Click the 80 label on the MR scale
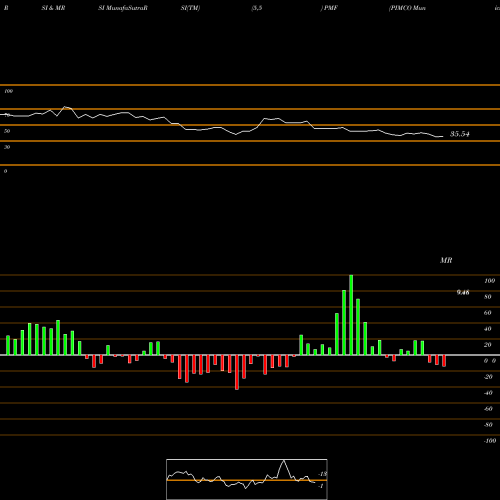Screen dimensions: 500x500 coord(488,297)
